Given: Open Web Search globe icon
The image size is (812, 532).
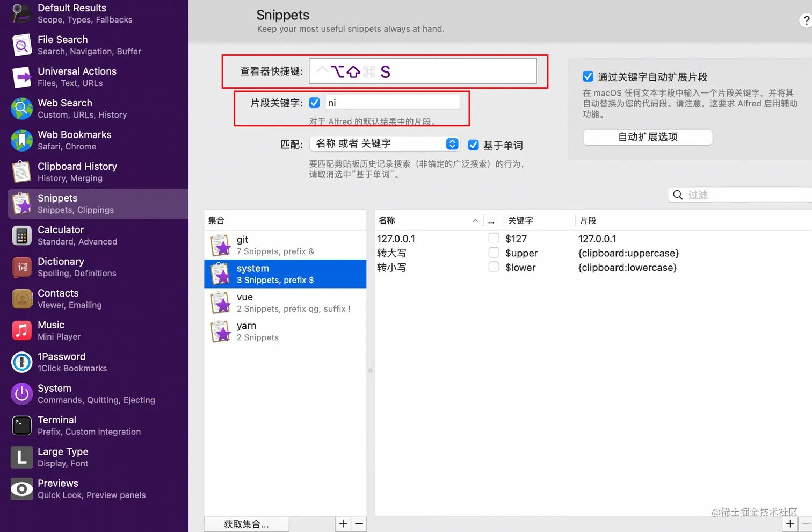Looking at the screenshot, I should (22, 109).
